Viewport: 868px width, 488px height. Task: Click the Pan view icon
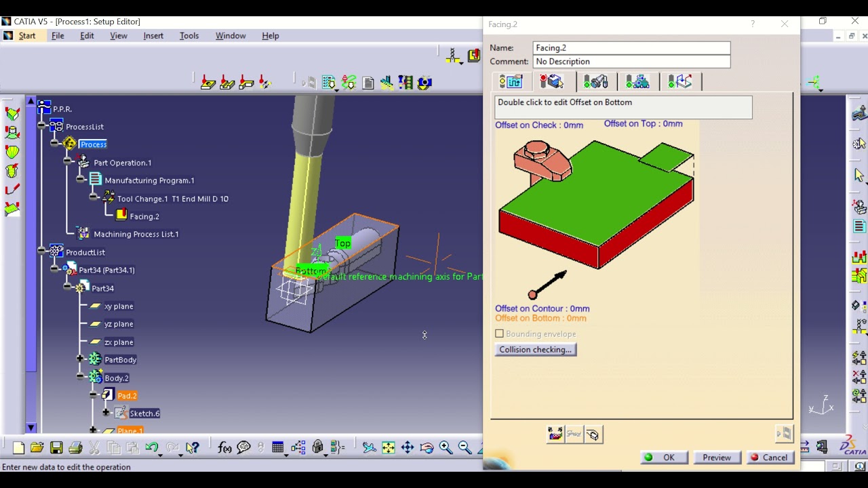(408, 447)
